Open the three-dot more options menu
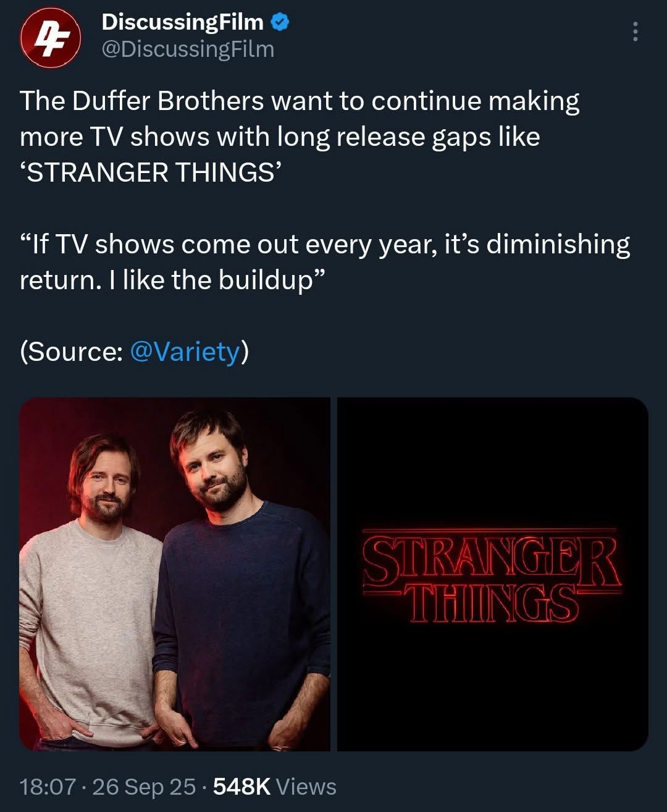Viewport: 667px width, 812px height. tap(635, 32)
